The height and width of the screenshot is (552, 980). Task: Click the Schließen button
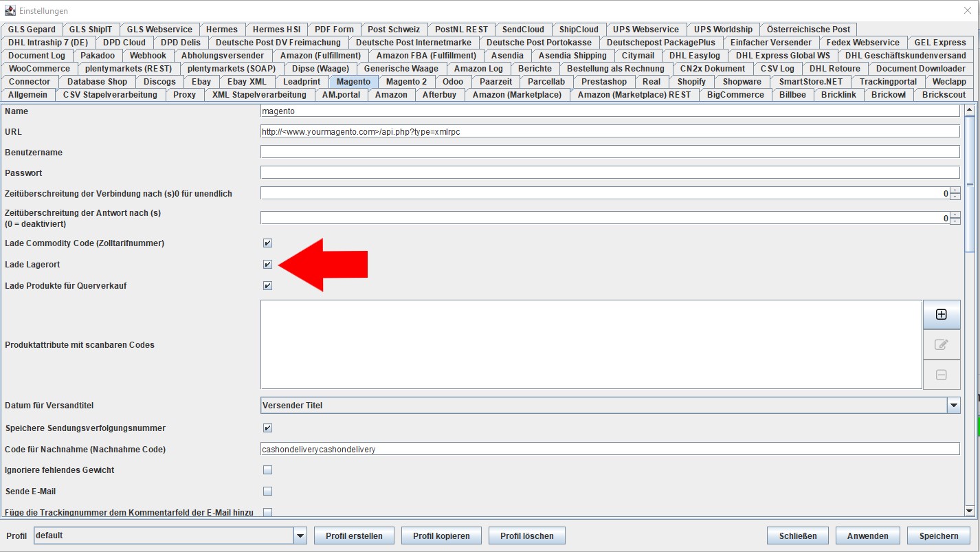(798, 536)
